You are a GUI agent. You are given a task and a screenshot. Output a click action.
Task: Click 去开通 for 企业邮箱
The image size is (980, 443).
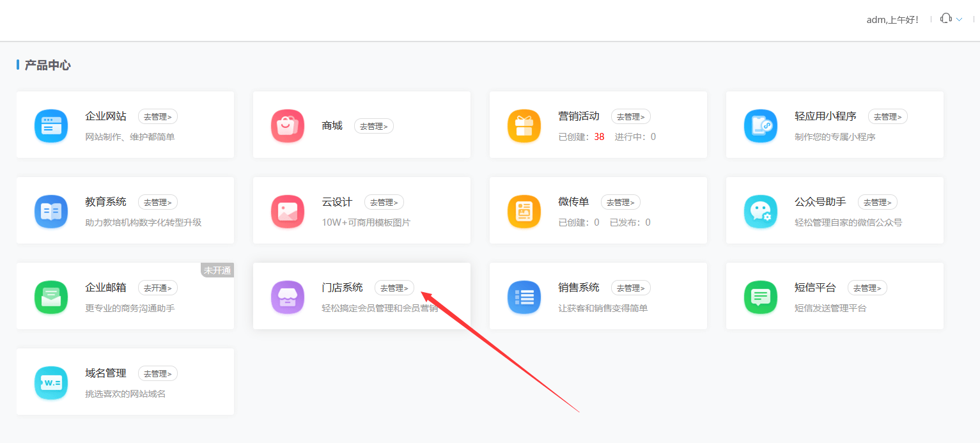coord(157,288)
